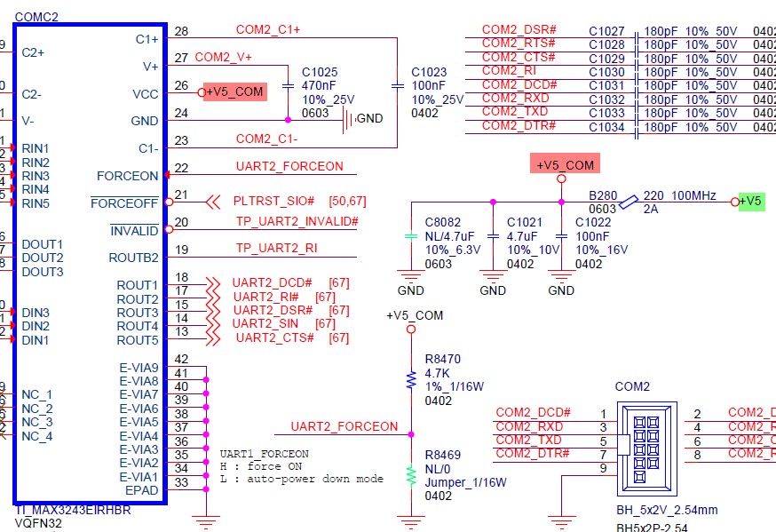776x532 pixels.
Task: Click the R8469 green jumper resistor symbol
Action: pos(411,475)
